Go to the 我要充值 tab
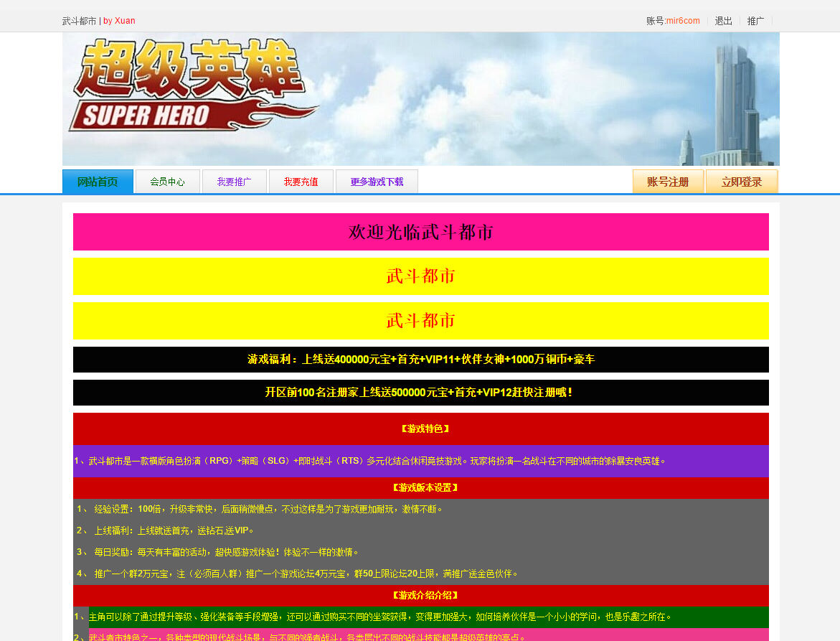The image size is (840, 641). tap(301, 182)
